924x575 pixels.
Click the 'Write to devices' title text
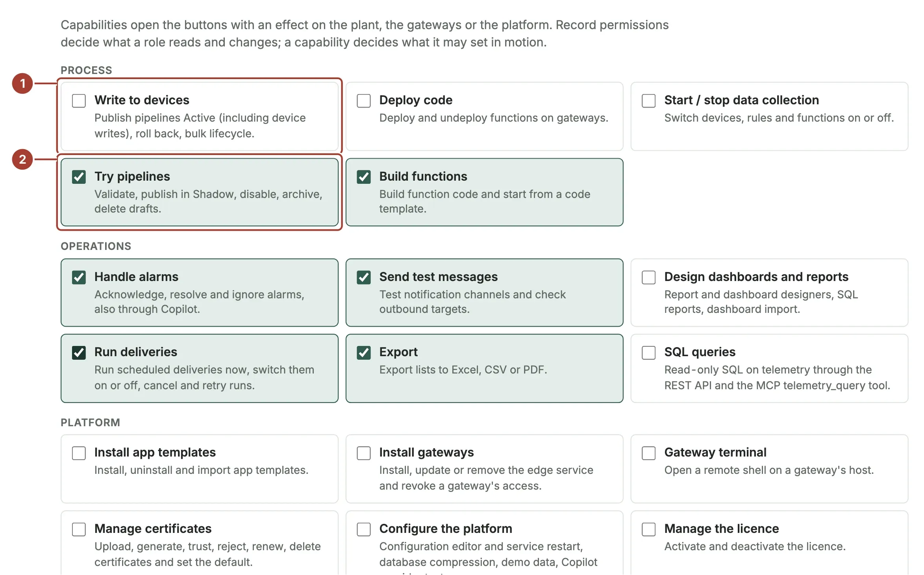click(x=142, y=100)
